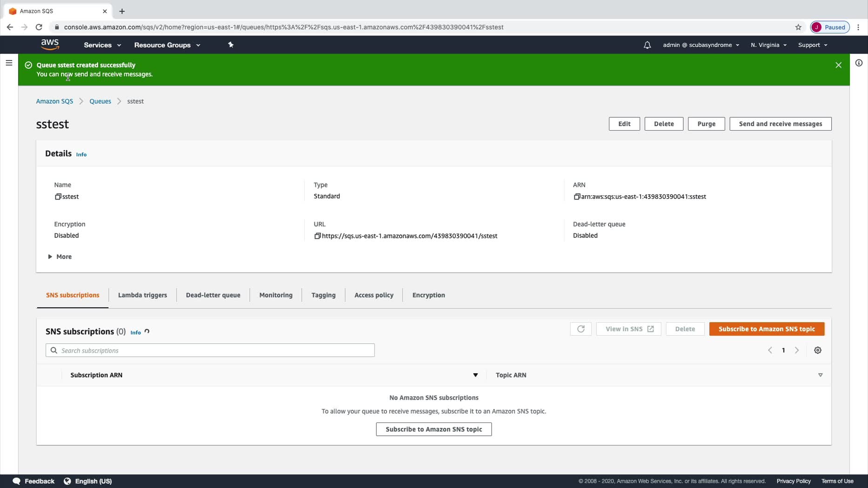Click the Subscription ARN column header
Screen dimensions: 868x488
point(96,375)
